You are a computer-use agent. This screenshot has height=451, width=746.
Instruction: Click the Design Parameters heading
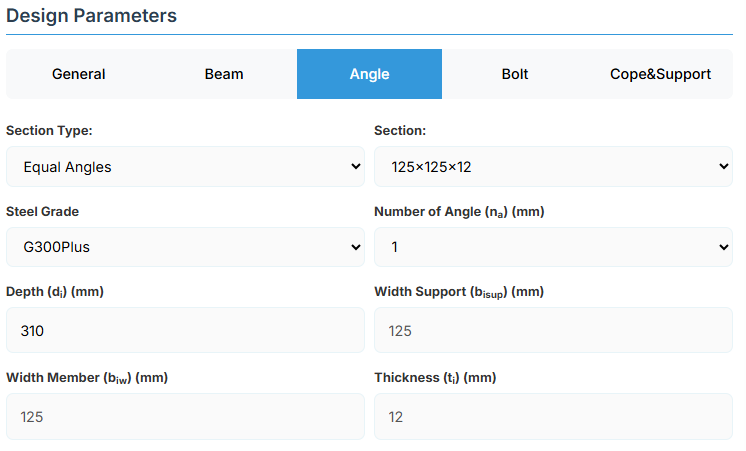[x=92, y=16]
